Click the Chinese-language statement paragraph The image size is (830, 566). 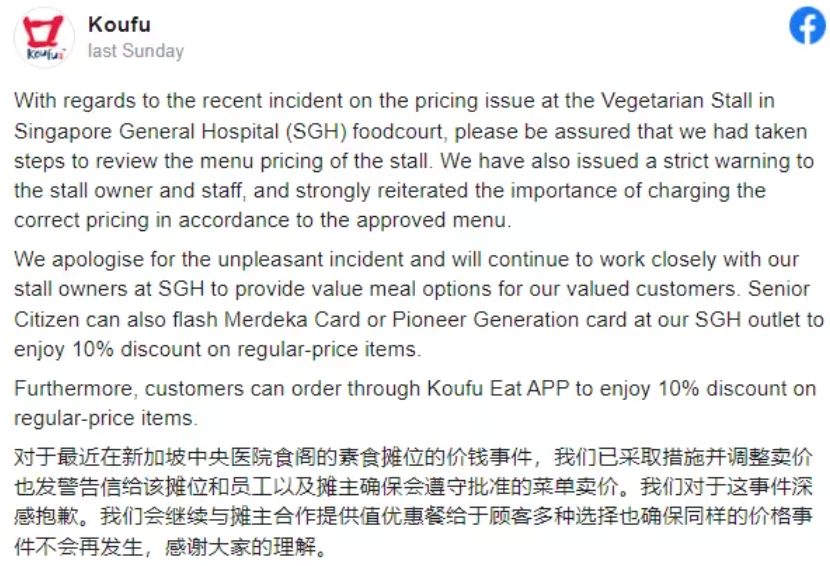pos(413,501)
